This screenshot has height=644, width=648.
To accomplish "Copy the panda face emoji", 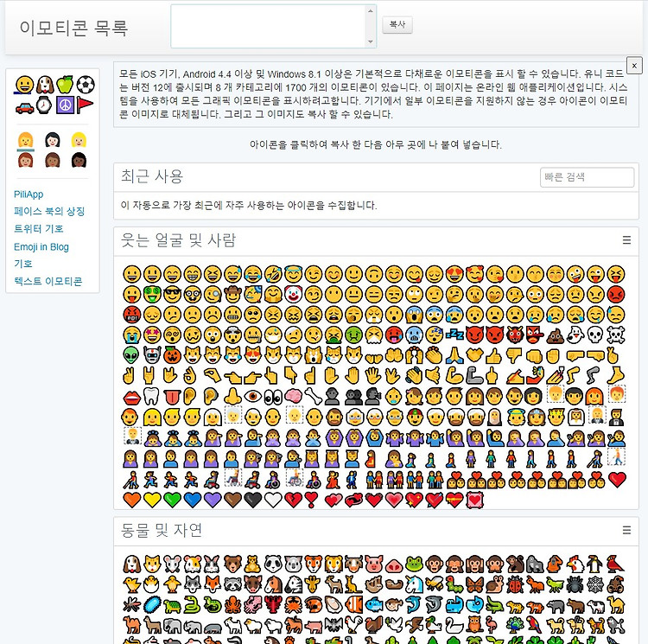I will [273, 564].
